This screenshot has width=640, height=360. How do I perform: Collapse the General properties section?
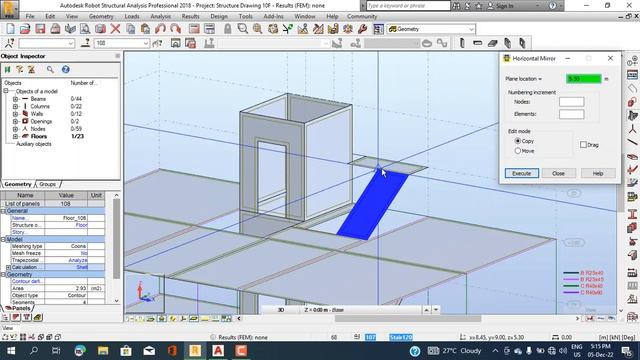tap(3, 211)
